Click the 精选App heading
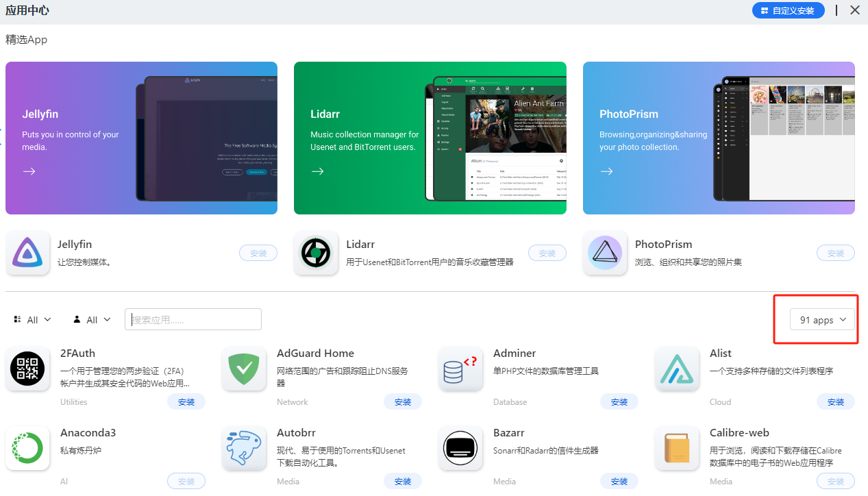868x496 pixels. 27,40
